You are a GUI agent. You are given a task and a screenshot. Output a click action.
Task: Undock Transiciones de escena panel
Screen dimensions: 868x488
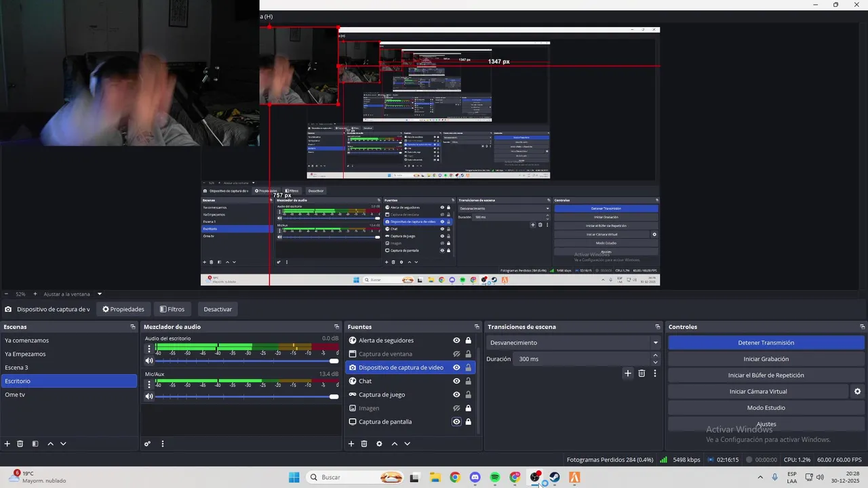(x=658, y=327)
